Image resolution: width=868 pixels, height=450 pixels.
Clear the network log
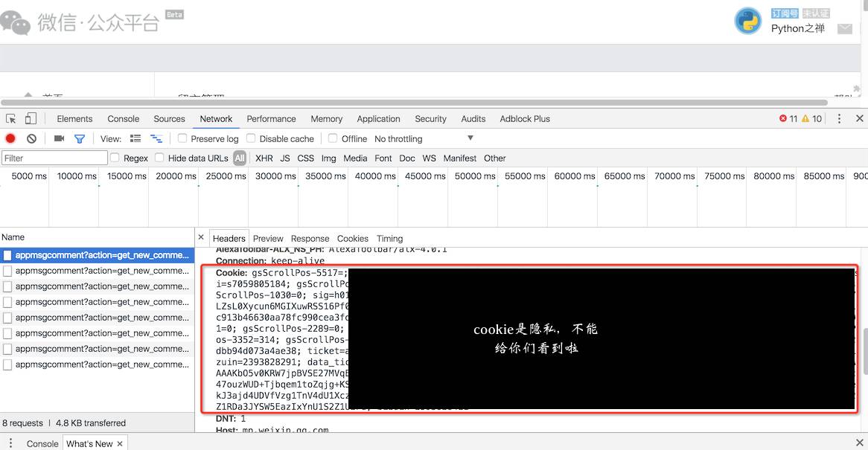31,139
